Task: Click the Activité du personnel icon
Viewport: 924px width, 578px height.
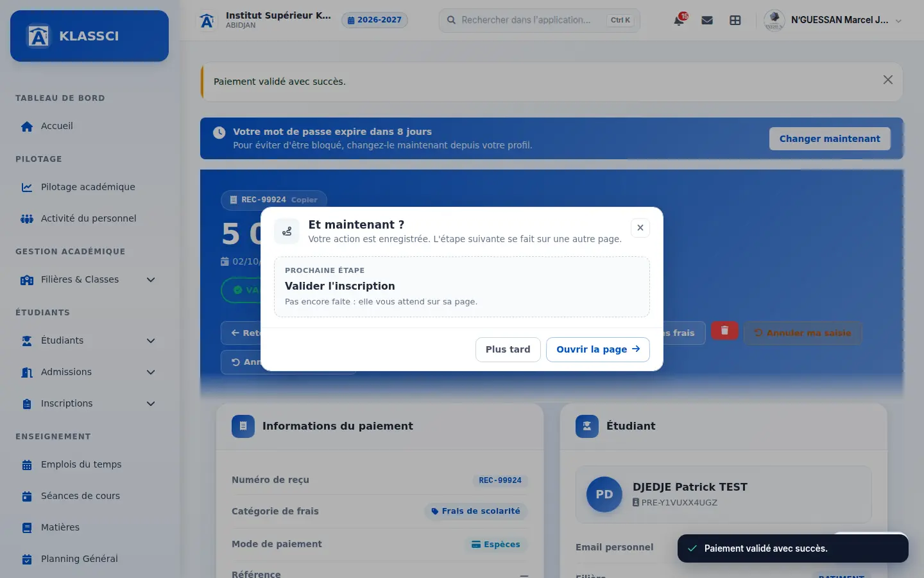Action: [x=27, y=219]
